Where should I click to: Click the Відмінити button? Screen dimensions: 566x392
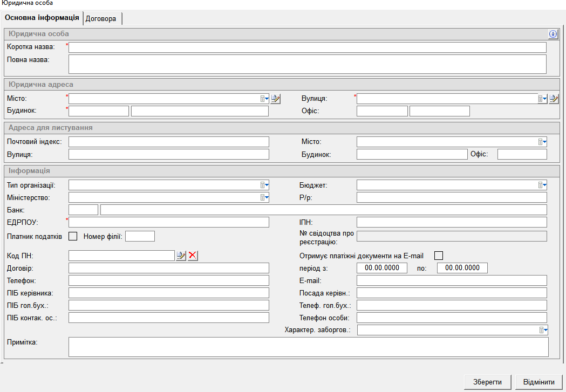(x=538, y=382)
